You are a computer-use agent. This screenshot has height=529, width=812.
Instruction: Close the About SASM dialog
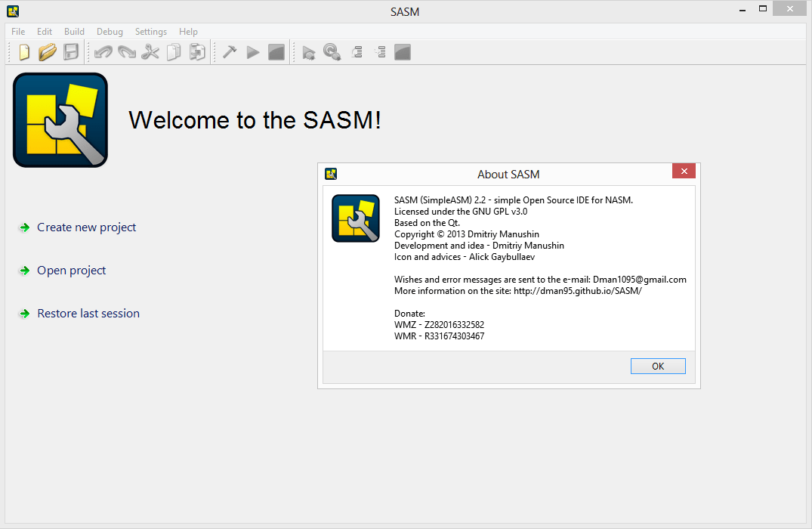point(684,171)
